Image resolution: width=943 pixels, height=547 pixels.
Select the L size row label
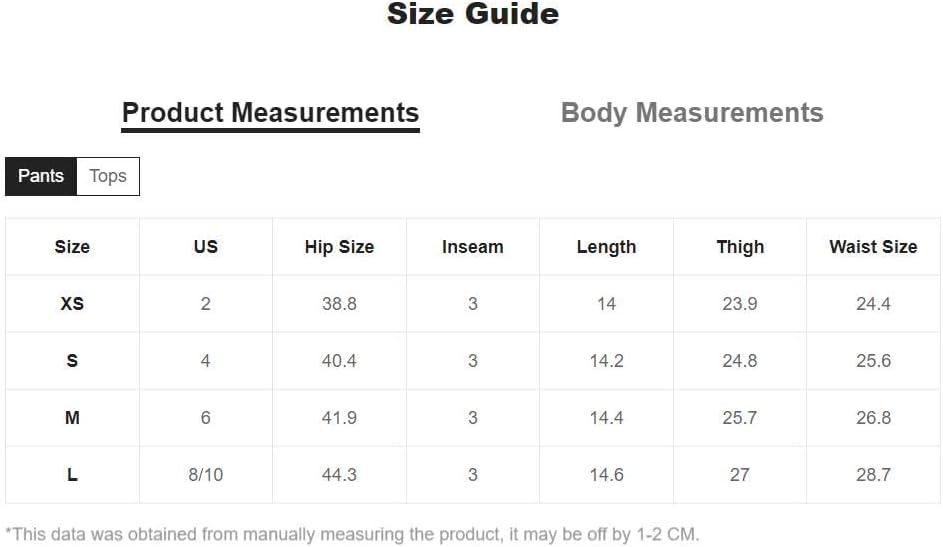point(72,475)
